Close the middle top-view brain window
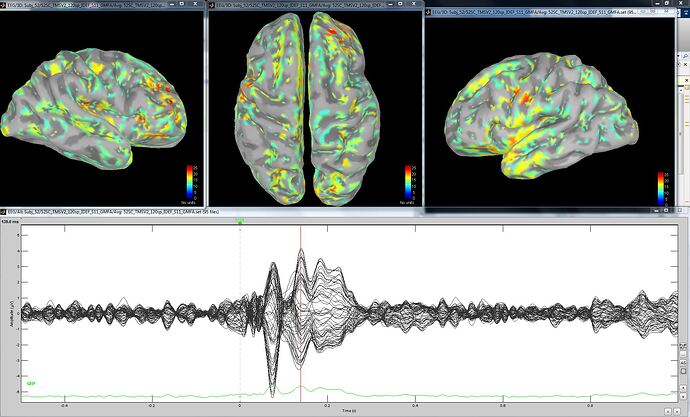Image resolution: width=690 pixels, height=417 pixels. click(413, 4)
